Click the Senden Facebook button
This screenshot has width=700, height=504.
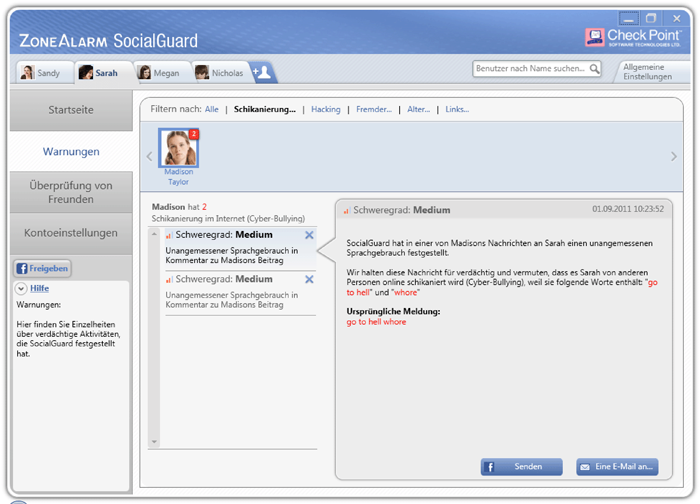pyautogui.click(x=521, y=467)
